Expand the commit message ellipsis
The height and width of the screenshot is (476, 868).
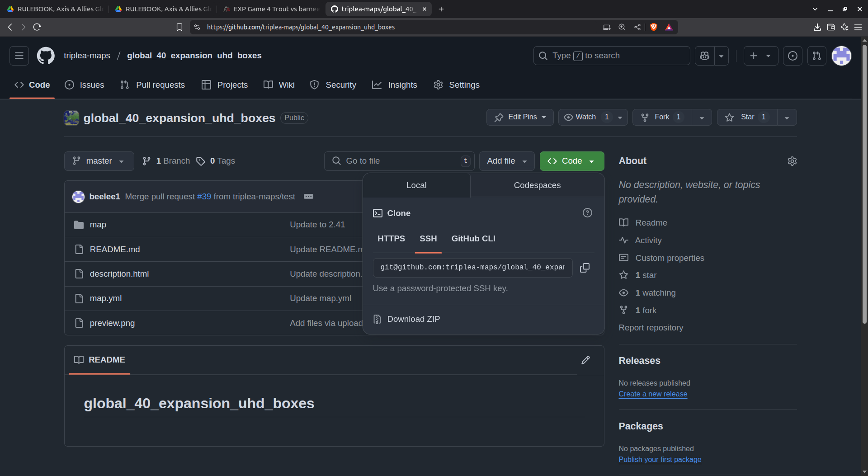(308, 197)
